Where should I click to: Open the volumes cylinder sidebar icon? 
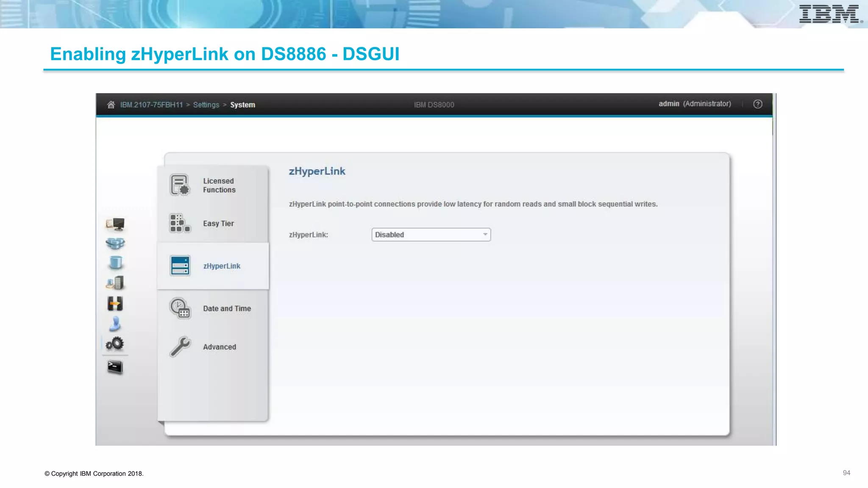(116, 263)
